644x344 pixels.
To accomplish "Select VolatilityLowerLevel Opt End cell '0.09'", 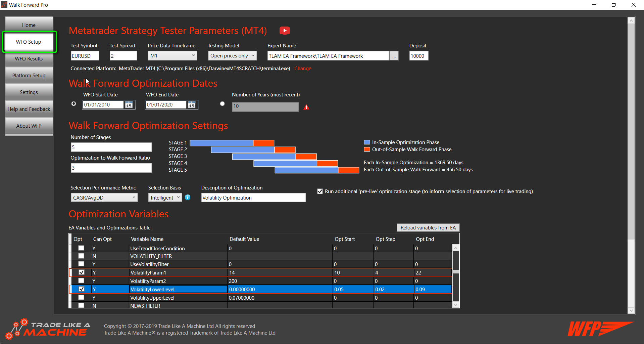I will [x=433, y=289].
